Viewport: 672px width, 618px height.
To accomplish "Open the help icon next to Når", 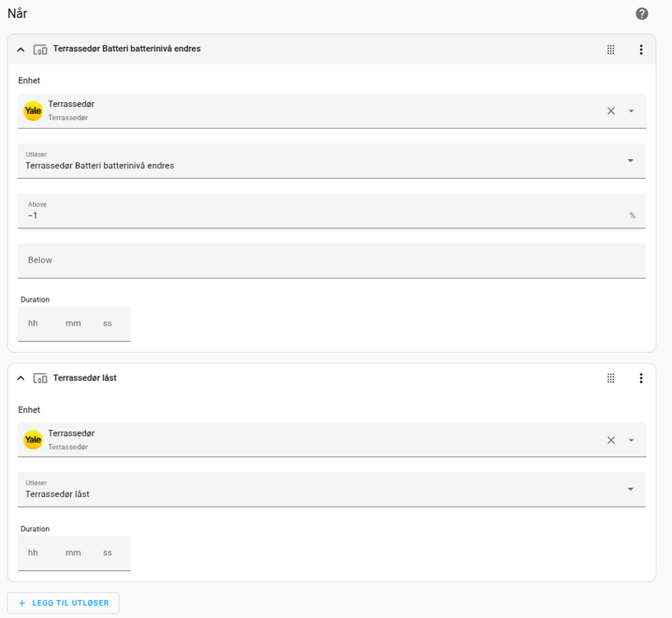I will point(641,14).
